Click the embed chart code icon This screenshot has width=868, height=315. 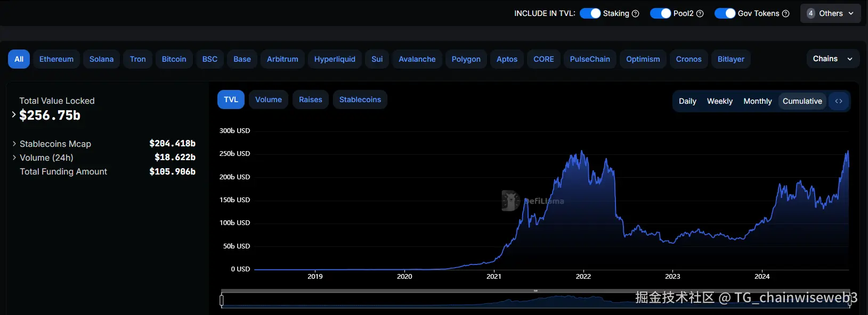tap(839, 101)
